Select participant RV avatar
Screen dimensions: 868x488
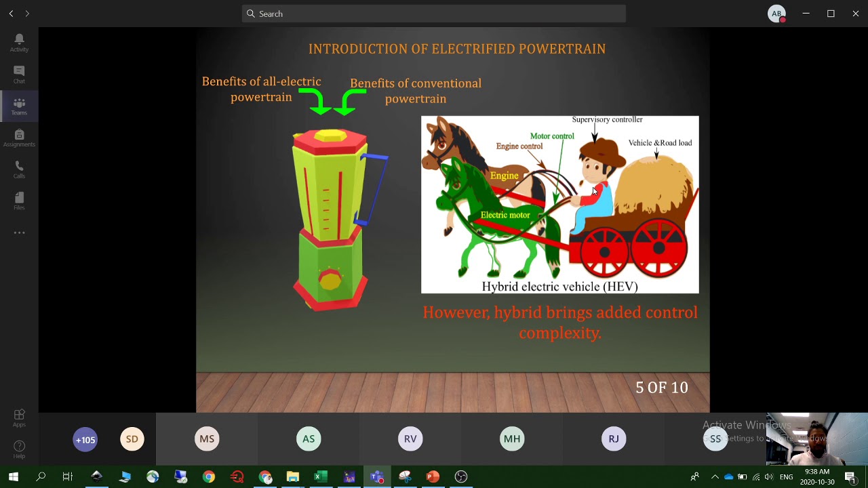coord(410,439)
